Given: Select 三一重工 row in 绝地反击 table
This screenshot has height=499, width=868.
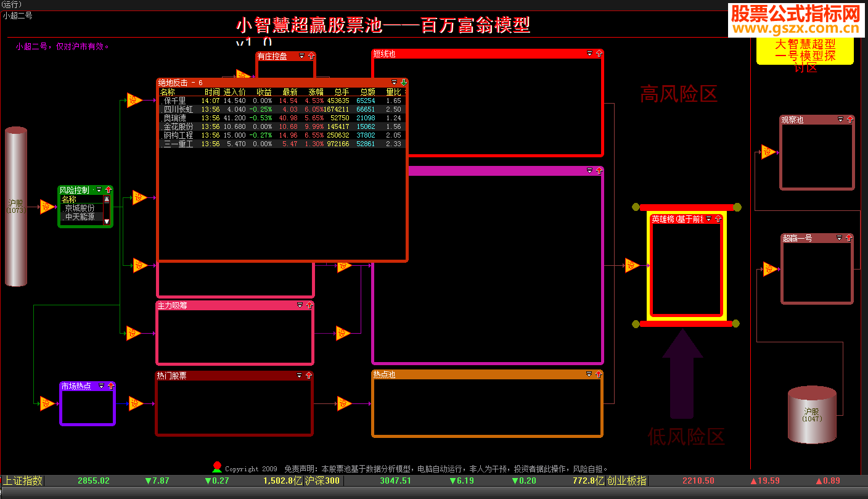Looking at the screenshot, I should coord(282,144).
